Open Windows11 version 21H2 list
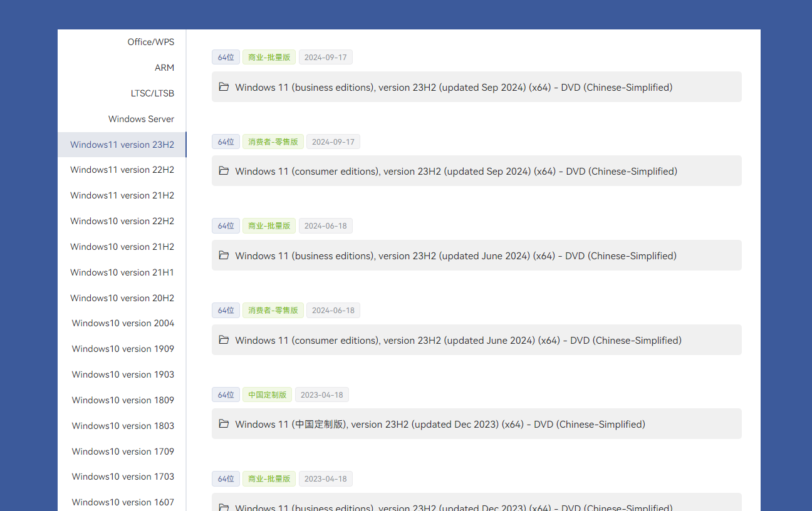Screen dimensions: 812x511 (122, 195)
